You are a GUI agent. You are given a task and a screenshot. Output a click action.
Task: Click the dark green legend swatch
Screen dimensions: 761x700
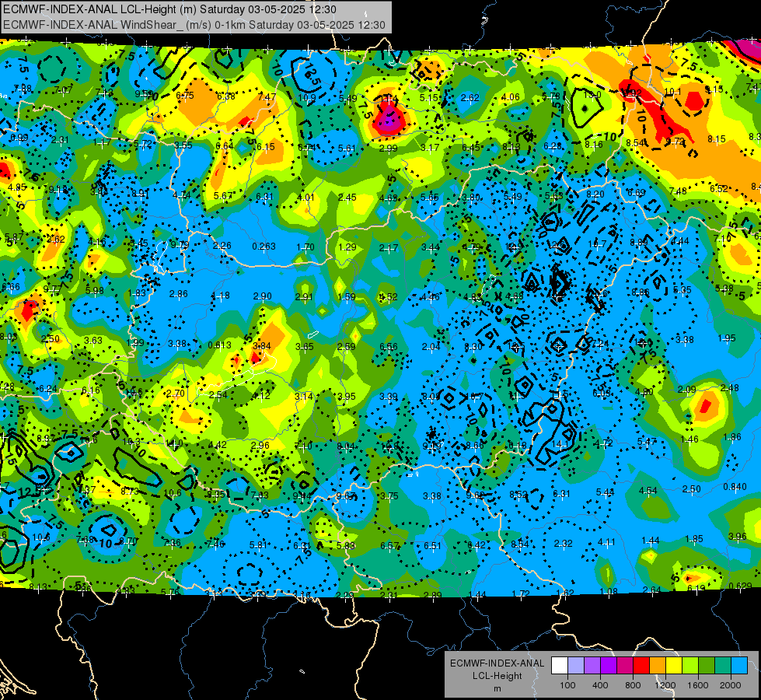click(706, 666)
